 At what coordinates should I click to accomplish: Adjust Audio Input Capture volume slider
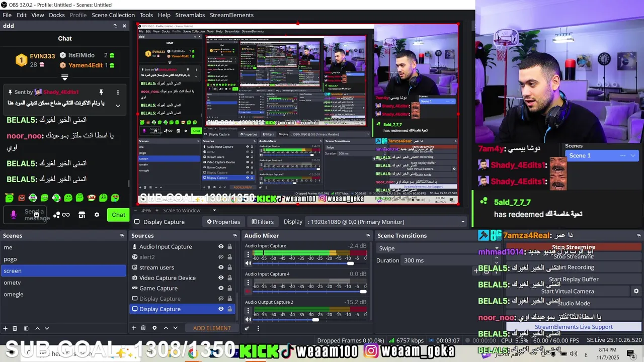[351, 263]
